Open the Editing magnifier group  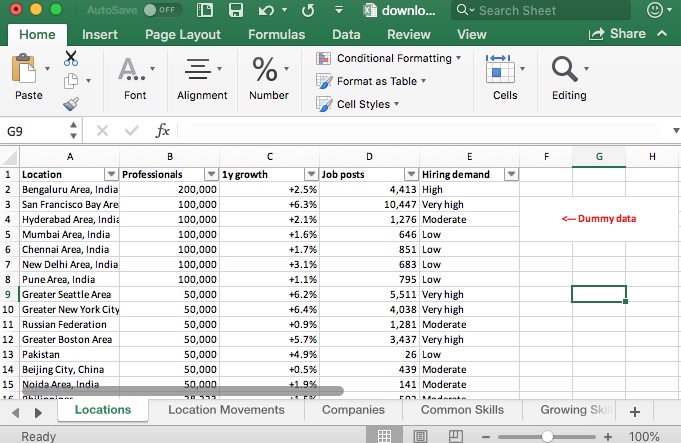coord(568,79)
